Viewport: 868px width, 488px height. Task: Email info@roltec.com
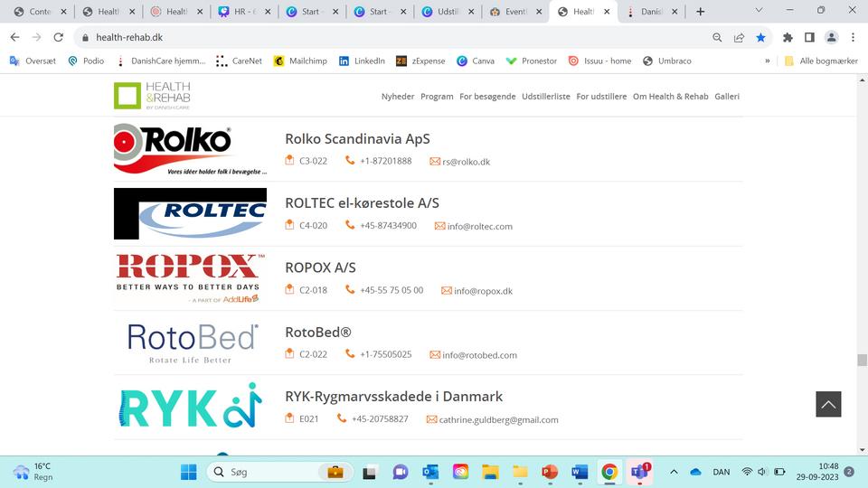click(479, 226)
